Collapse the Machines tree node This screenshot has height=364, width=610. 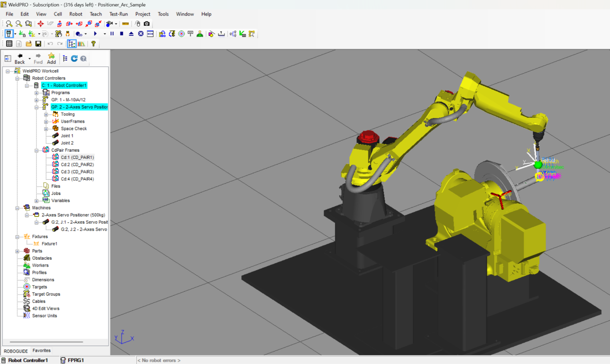[17, 208]
